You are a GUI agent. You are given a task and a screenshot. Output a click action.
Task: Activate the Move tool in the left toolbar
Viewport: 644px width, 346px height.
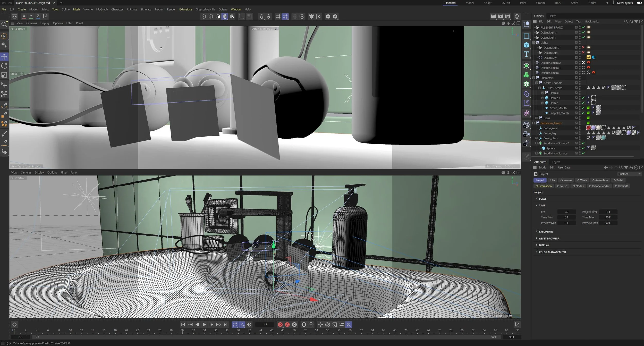tap(4, 57)
